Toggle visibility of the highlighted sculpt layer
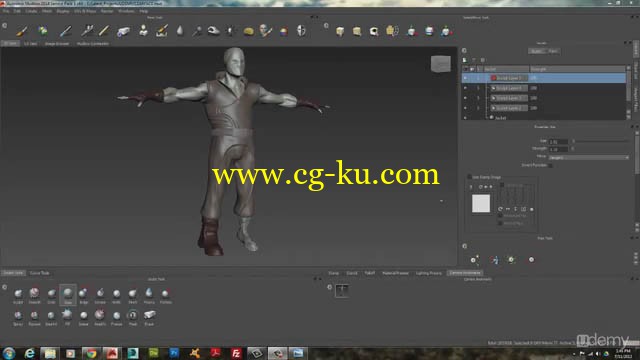The image size is (640, 360). (x=465, y=78)
